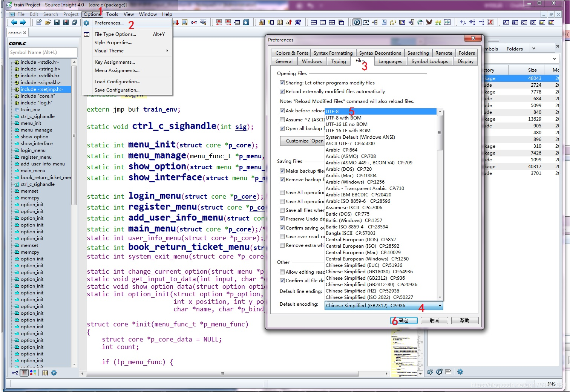This screenshot has width=570, height=392.
Task: Click the X+Y replace toolbar icon
Action: [x=194, y=22]
